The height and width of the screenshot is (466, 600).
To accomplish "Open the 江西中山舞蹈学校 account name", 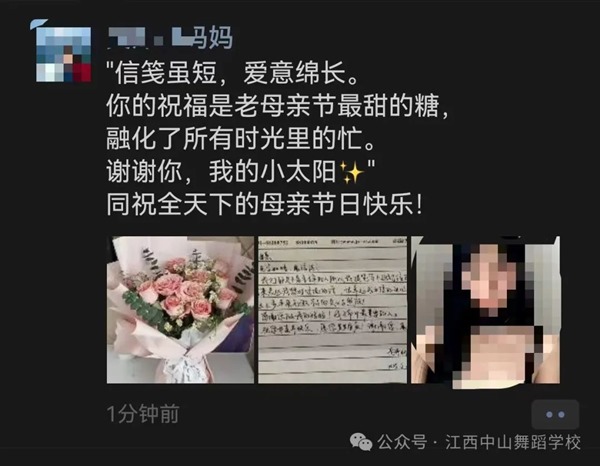I will tap(513, 442).
